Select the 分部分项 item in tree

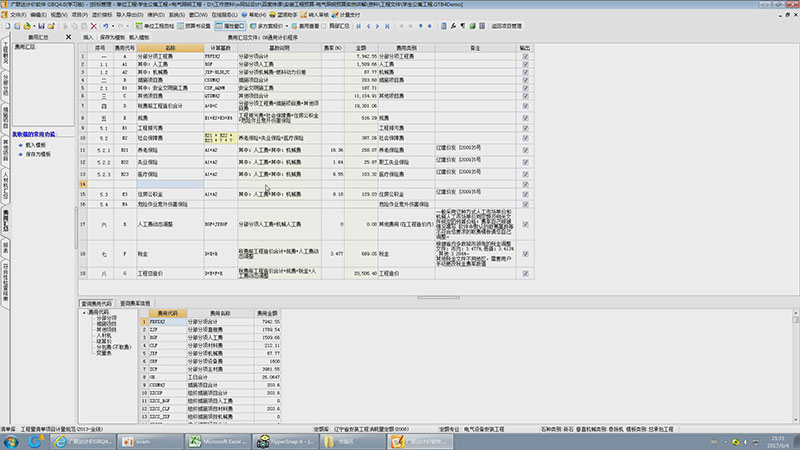coord(106,318)
